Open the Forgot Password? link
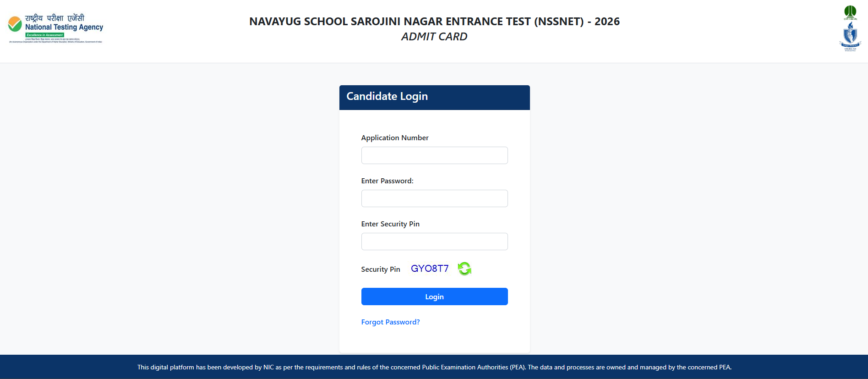Image resolution: width=868 pixels, height=379 pixels. click(390, 322)
